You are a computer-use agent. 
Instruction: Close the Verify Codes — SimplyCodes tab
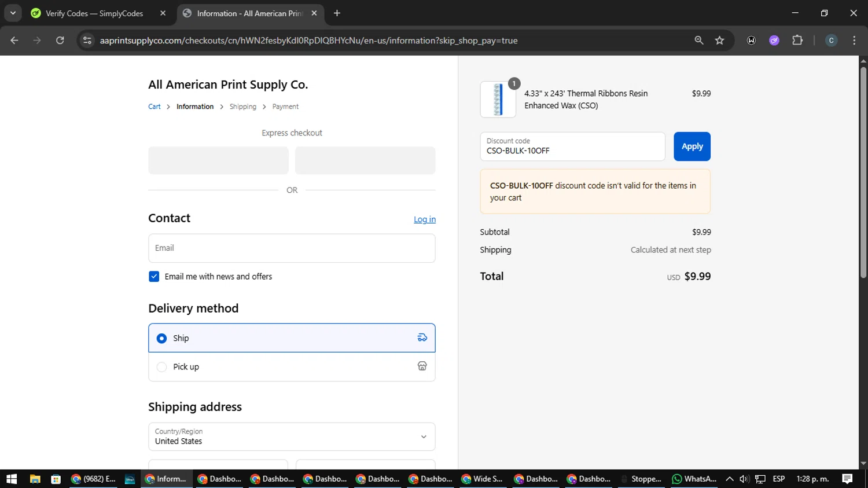click(x=163, y=13)
